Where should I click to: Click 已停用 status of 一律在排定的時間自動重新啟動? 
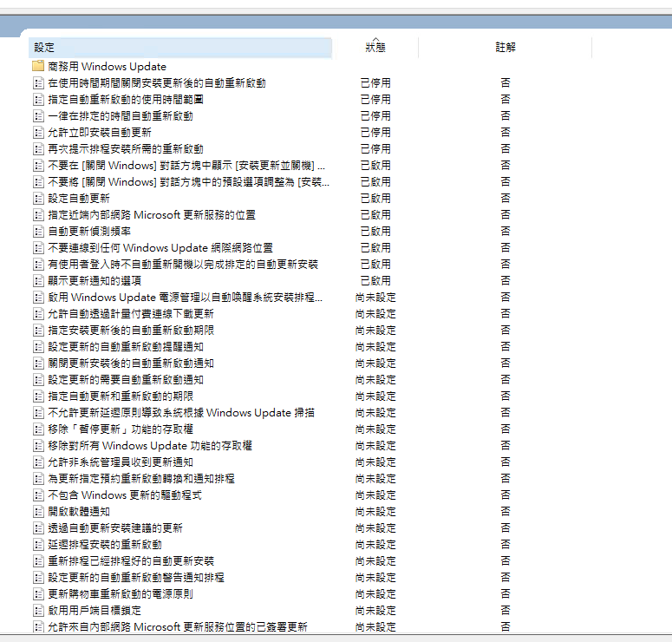(x=375, y=115)
